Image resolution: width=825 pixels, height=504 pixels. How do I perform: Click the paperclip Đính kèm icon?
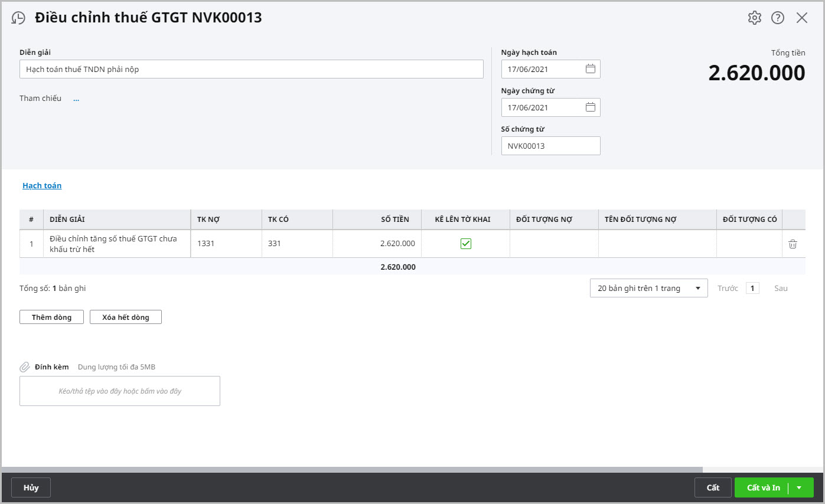click(25, 367)
